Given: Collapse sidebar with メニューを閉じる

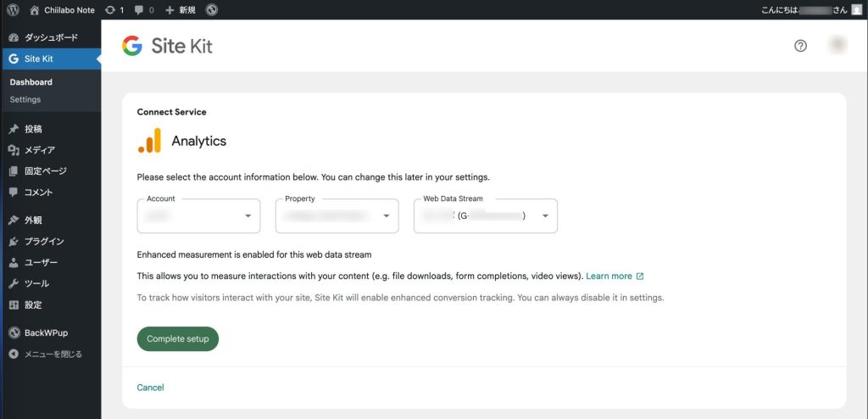Looking at the screenshot, I should coord(45,354).
